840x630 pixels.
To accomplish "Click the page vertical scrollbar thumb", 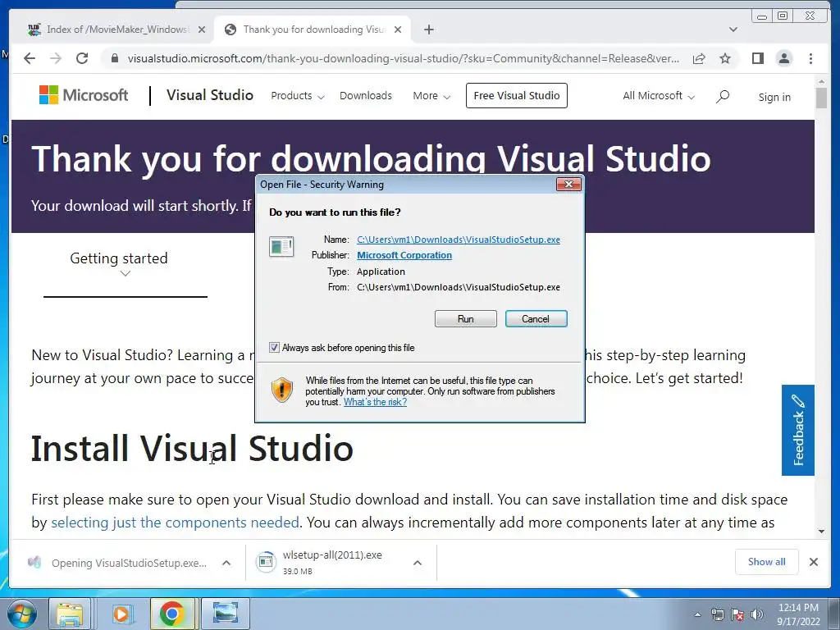I will point(821,98).
